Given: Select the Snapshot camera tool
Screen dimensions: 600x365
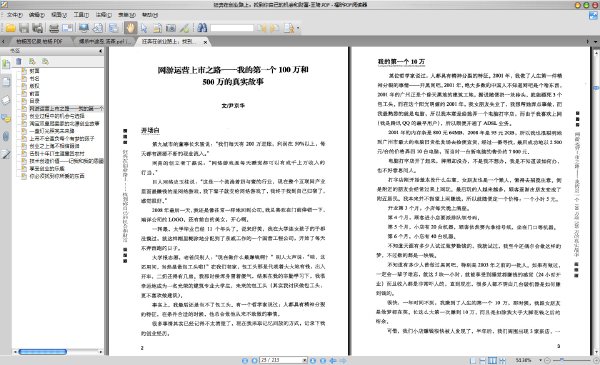Looking at the screenshot, I should 171,28.
